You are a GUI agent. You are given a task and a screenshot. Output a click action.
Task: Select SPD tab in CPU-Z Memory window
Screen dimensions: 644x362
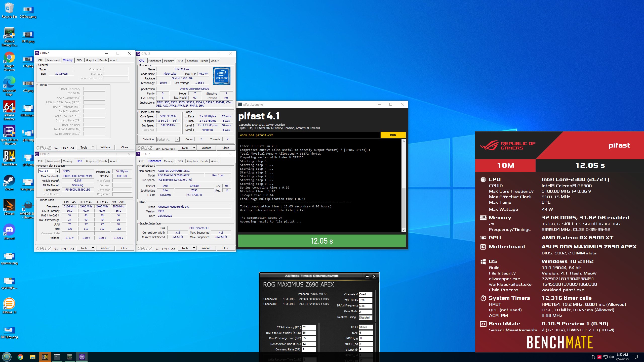pos(79,60)
